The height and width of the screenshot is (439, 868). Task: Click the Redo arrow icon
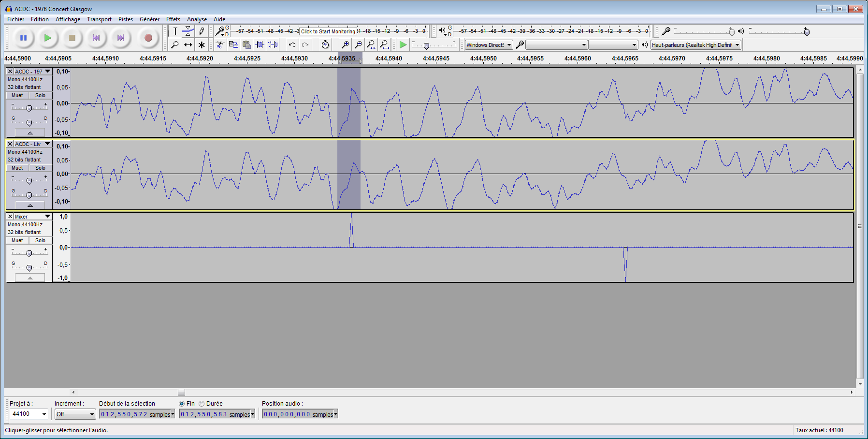305,44
